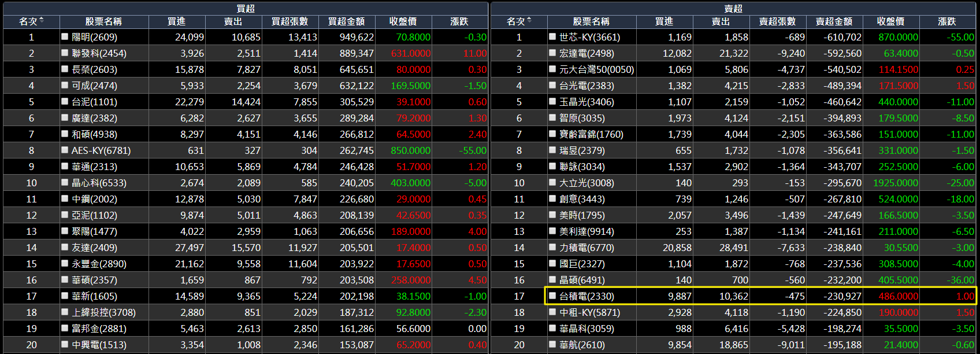Click the 股票名稱 header in the 買超 table
This screenshot has height=354, width=980.
tap(103, 21)
